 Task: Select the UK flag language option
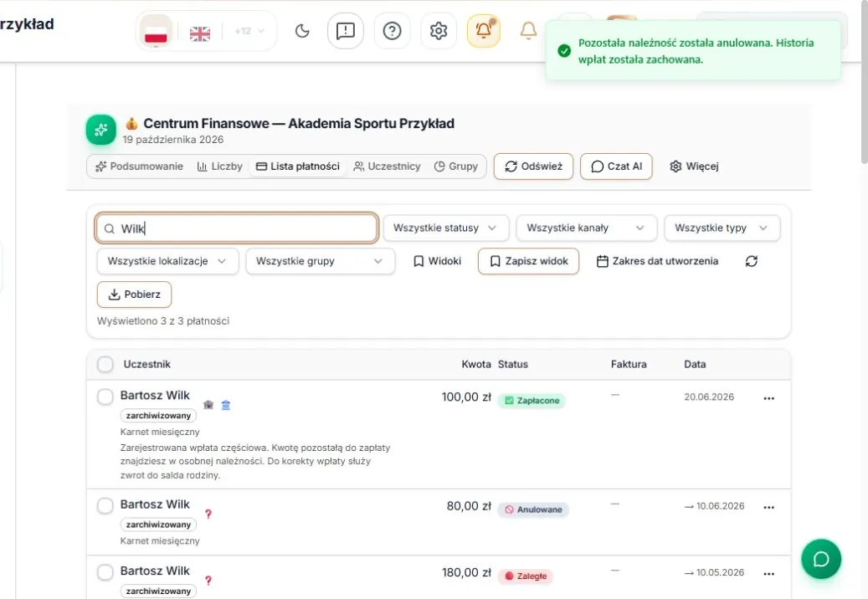coord(200,33)
